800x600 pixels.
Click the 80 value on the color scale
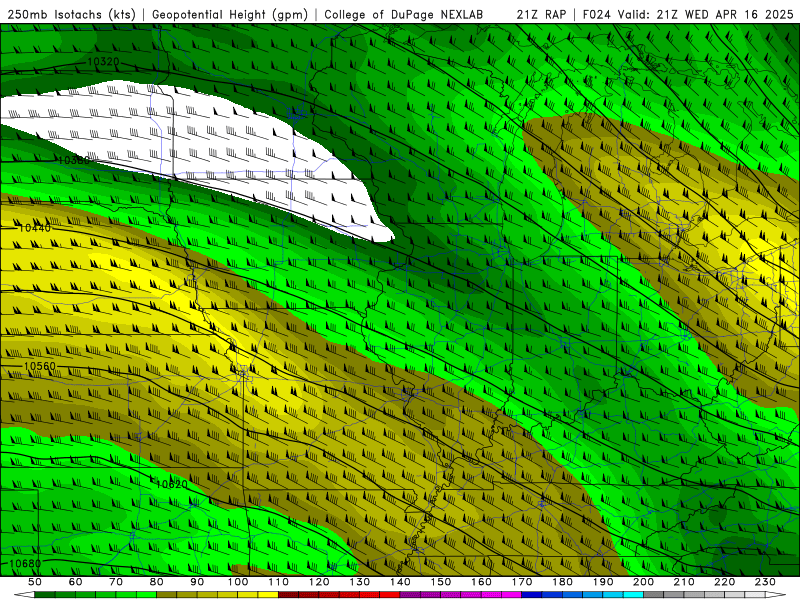click(x=157, y=582)
